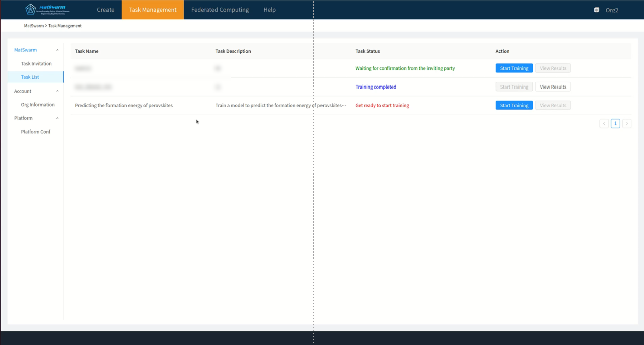Start Training for perovskites task

coord(514,105)
